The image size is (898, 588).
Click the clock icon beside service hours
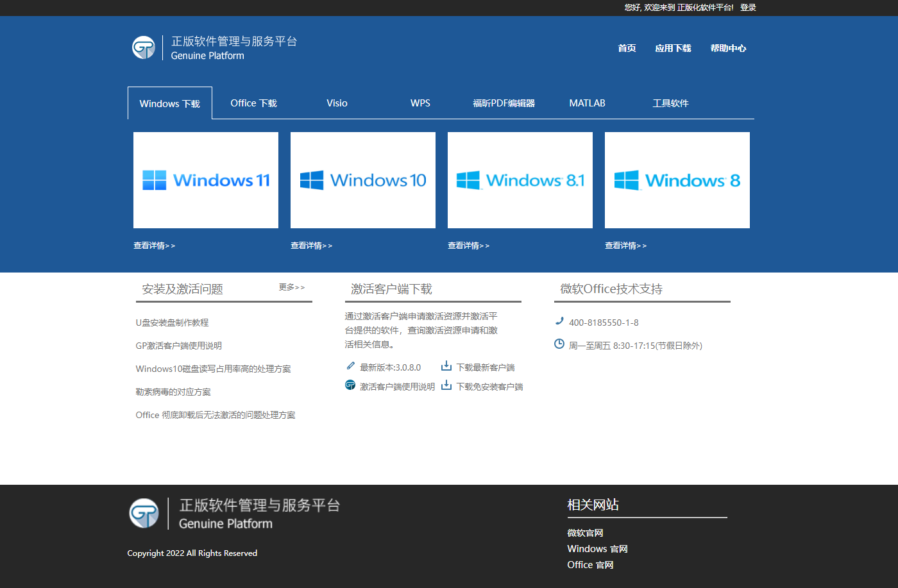click(559, 344)
